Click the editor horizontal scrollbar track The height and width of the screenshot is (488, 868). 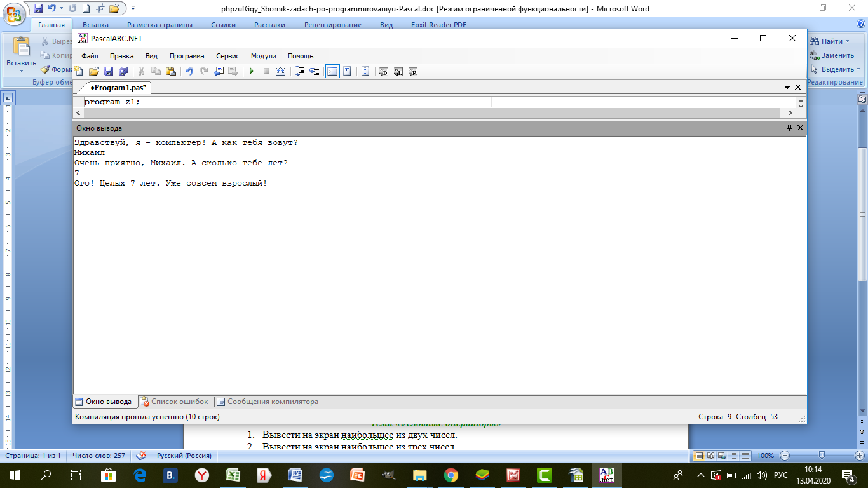(432, 112)
